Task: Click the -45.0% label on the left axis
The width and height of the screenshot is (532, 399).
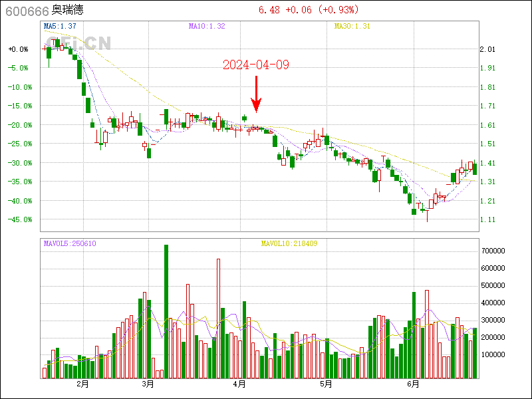Action: click(x=17, y=219)
